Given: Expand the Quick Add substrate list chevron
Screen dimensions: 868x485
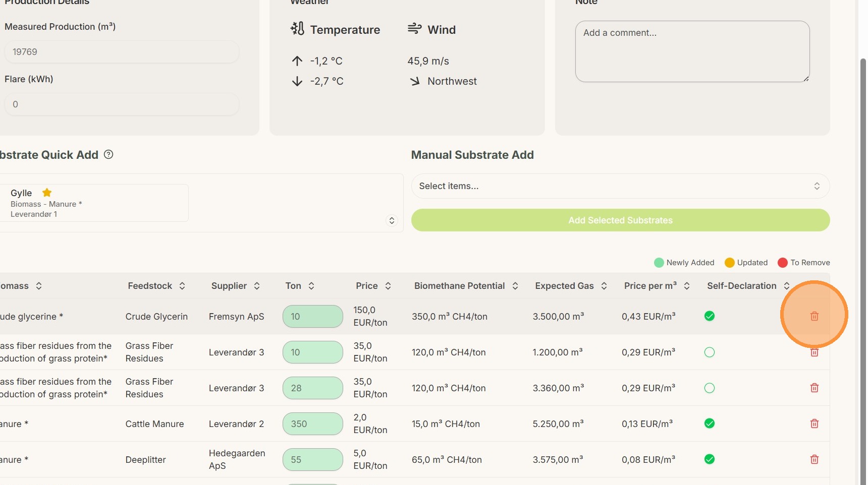Looking at the screenshot, I should click(x=392, y=221).
